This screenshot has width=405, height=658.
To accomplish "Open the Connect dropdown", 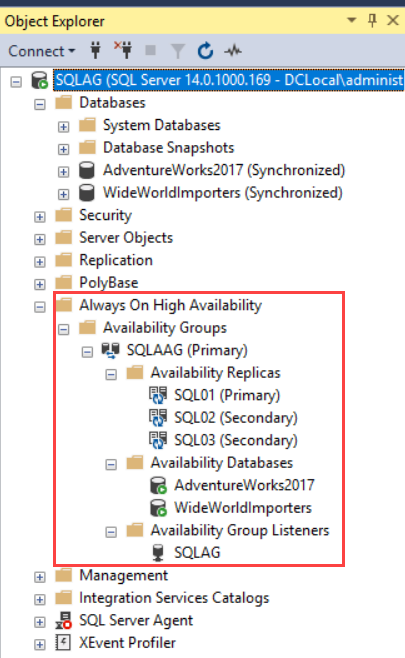I will coord(41,51).
